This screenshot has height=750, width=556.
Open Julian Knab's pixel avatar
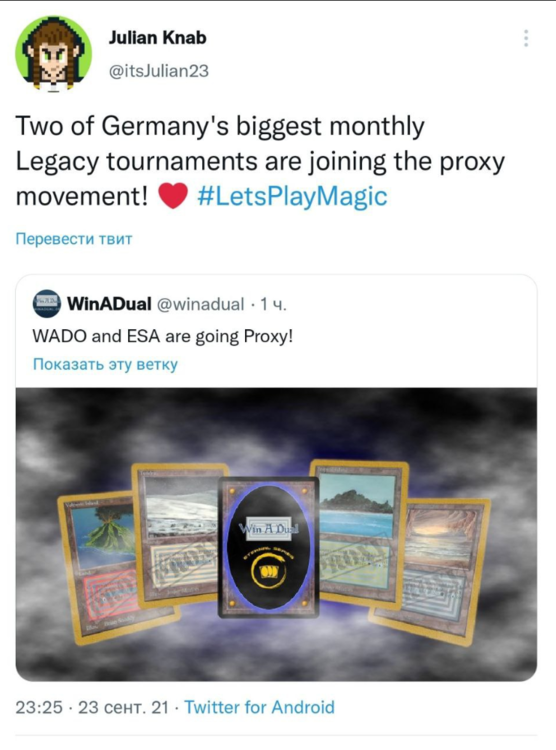(x=54, y=54)
